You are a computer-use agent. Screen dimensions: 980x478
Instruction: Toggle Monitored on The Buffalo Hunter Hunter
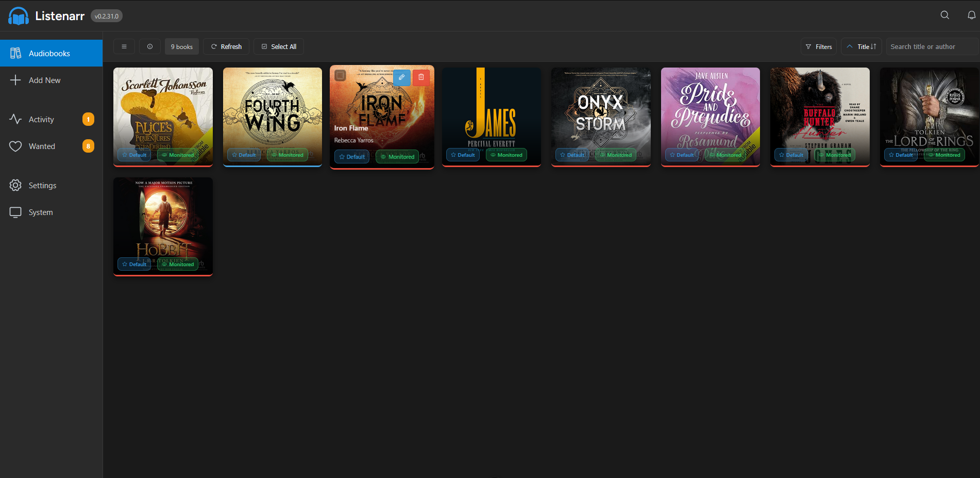[x=835, y=155]
